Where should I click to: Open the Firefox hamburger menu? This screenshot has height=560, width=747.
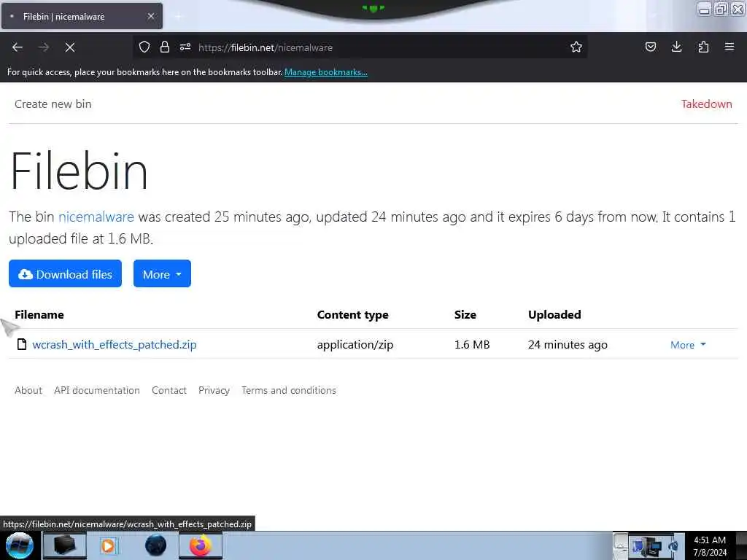point(729,47)
